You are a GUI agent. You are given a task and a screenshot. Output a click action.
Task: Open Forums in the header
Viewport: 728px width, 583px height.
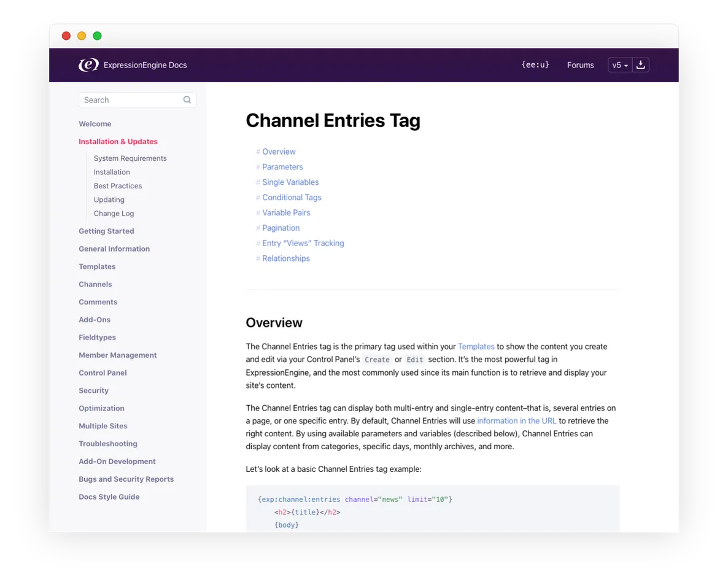click(580, 65)
